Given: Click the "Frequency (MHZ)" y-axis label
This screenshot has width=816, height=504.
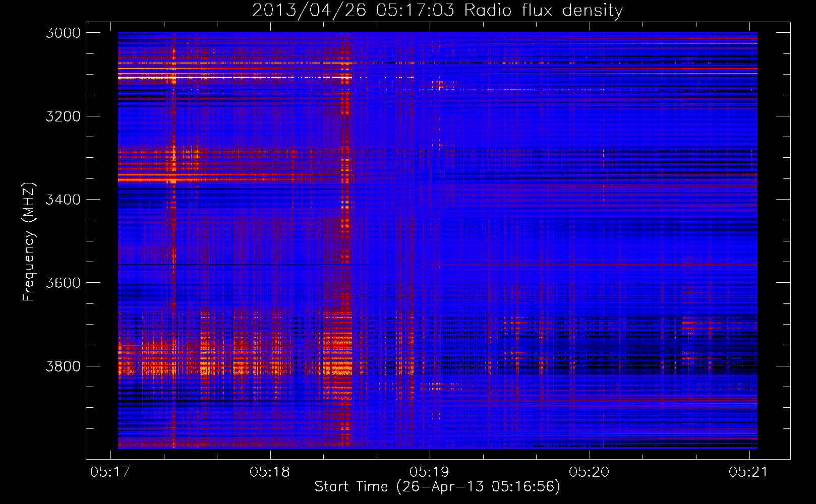Looking at the screenshot, I should pyautogui.click(x=29, y=241).
